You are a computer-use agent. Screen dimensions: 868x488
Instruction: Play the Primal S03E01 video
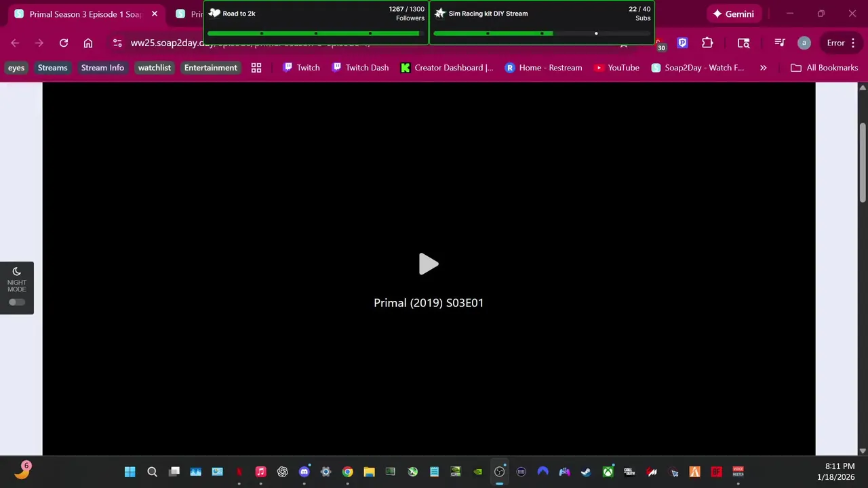[429, 264]
